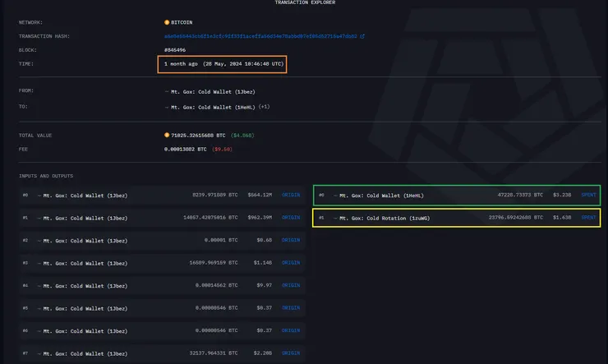Screen dimensions: 608x364
Task: Open input #7 Mt. Gox Cold Wallet entity
Action: [85, 353]
